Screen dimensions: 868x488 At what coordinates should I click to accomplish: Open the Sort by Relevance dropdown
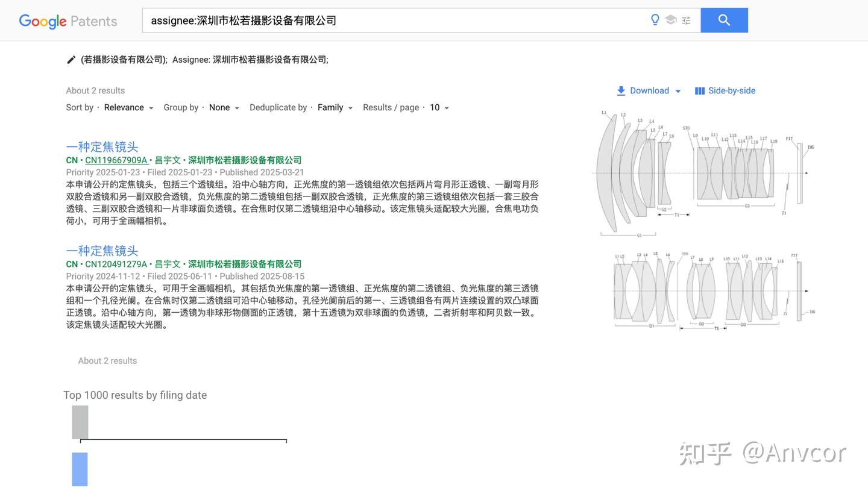(129, 108)
